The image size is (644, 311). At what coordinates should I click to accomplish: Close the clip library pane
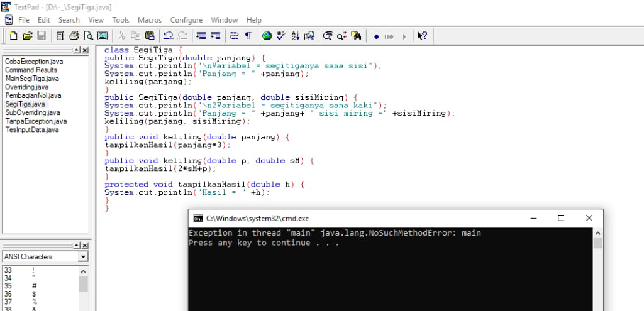click(x=85, y=246)
